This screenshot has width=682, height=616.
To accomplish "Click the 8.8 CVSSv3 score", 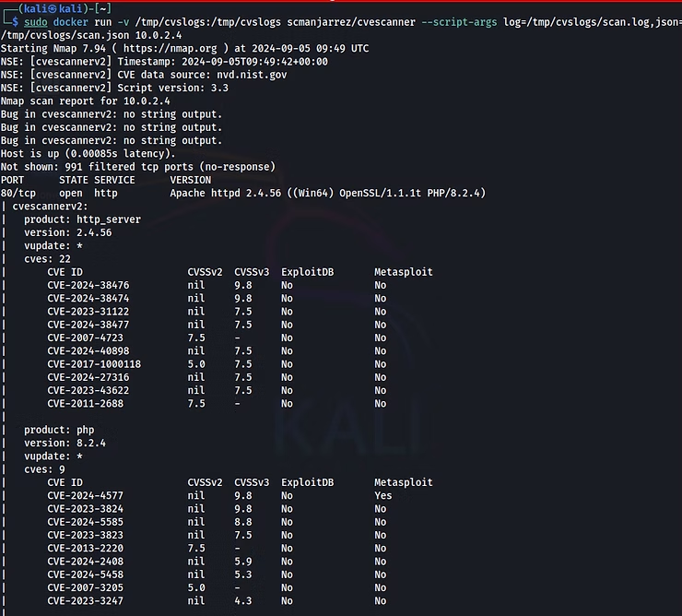I will tap(243, 522).
